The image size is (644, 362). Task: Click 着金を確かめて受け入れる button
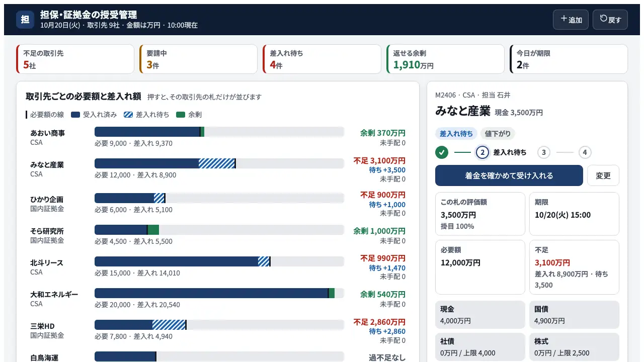point(509,175)
